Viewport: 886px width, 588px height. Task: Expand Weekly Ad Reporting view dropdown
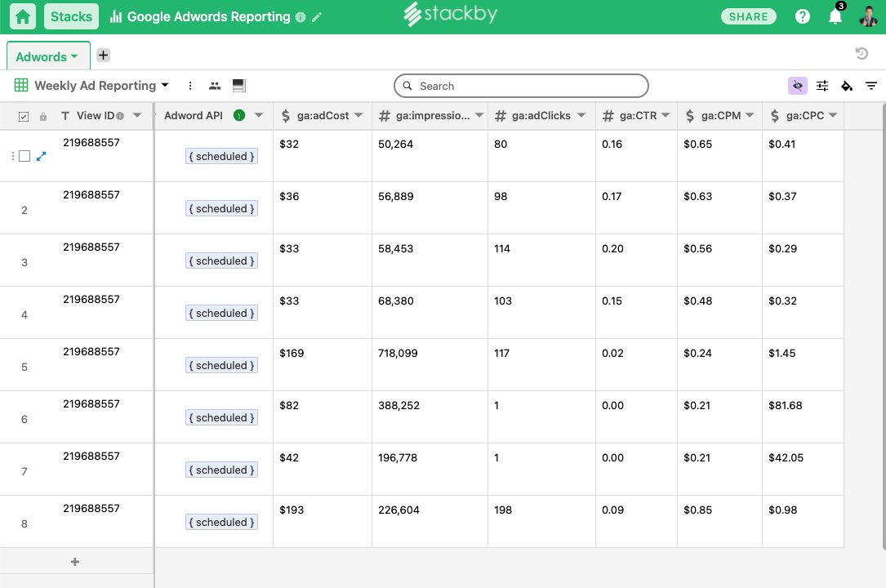point(164,85)
